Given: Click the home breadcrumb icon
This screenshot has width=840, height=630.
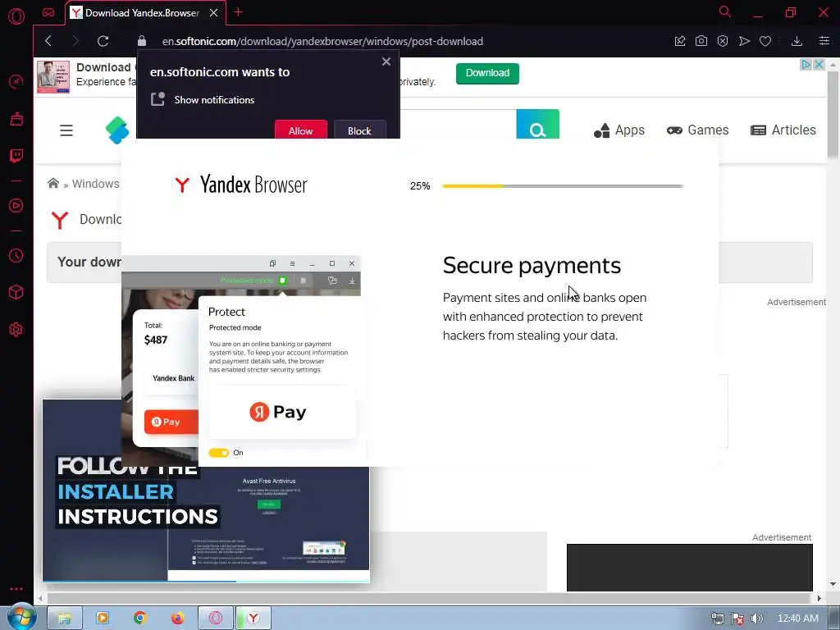Looking at the screenshot, I should click(53, 184).
